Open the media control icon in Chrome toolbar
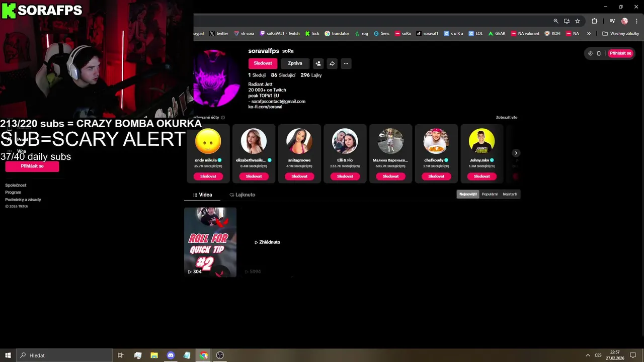 coord(612,21)
